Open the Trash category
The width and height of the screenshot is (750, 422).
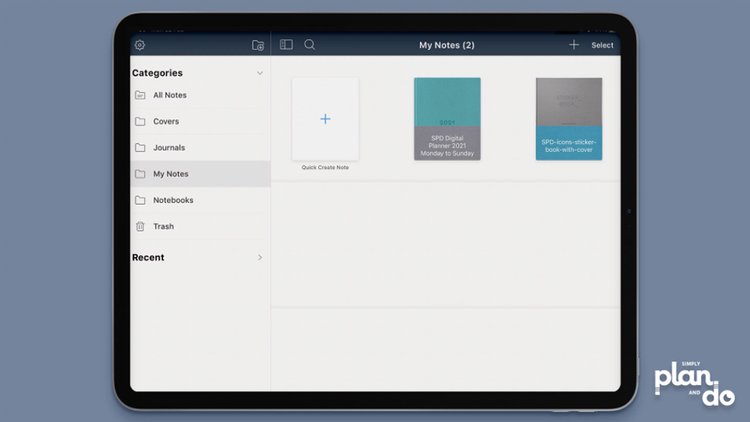click(200, 226)
